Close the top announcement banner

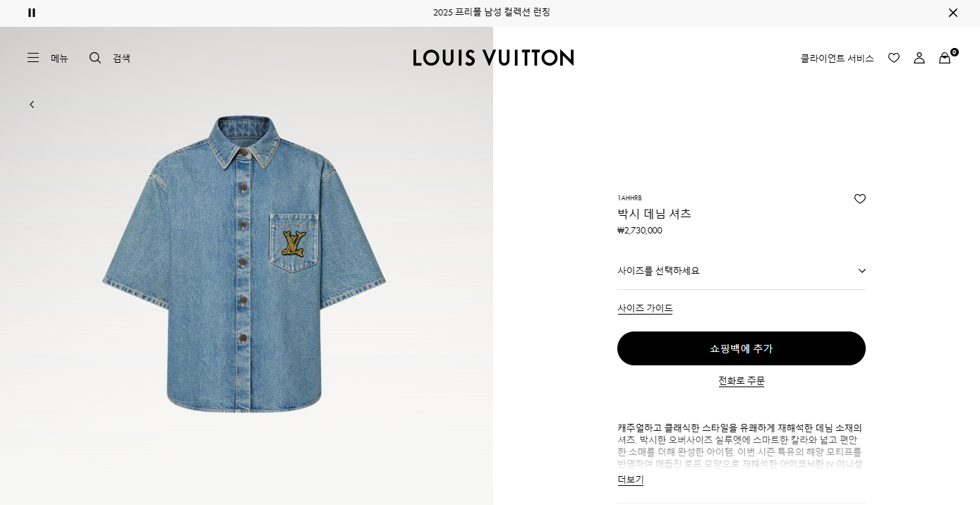pos(953,13)
